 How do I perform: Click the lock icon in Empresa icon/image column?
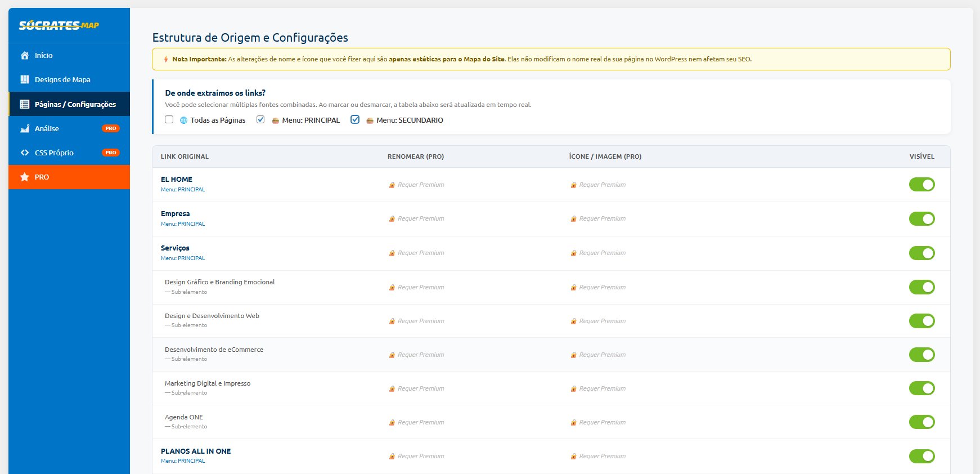pos(574,218)
